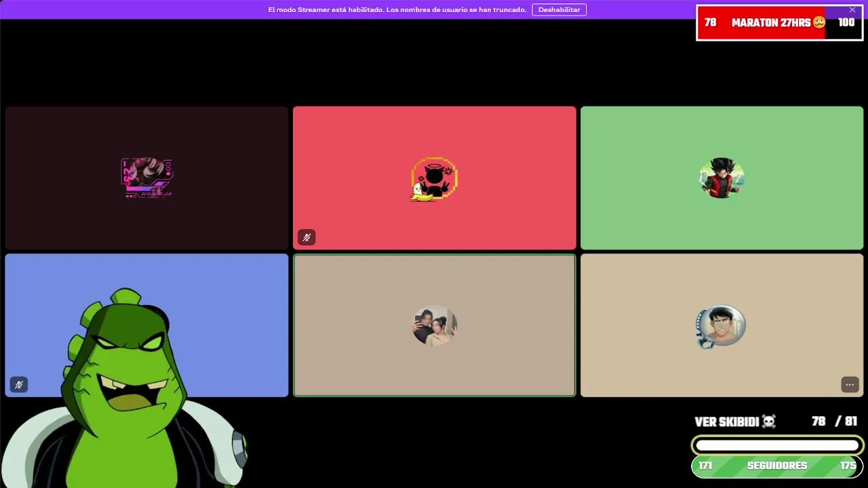
Task: Click the green Seguidores progress bar
Action: pos(777,466)
